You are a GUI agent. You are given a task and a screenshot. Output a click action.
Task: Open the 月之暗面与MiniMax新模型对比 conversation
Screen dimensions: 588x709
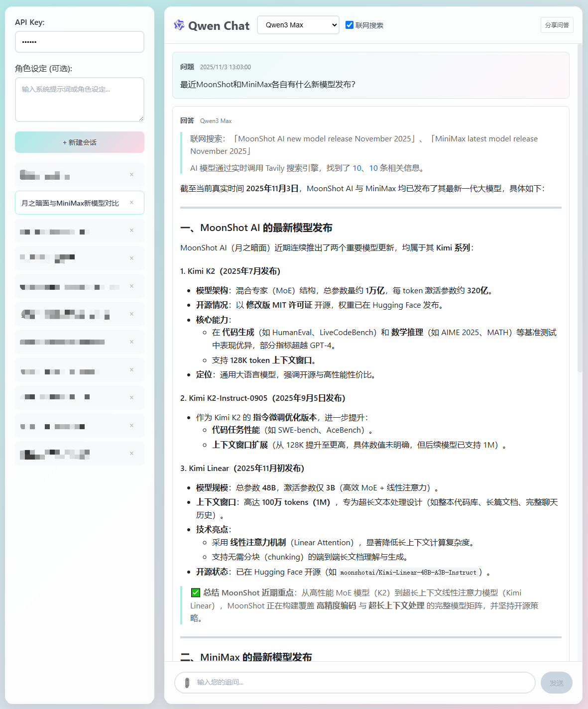click(x=70, y=203)
